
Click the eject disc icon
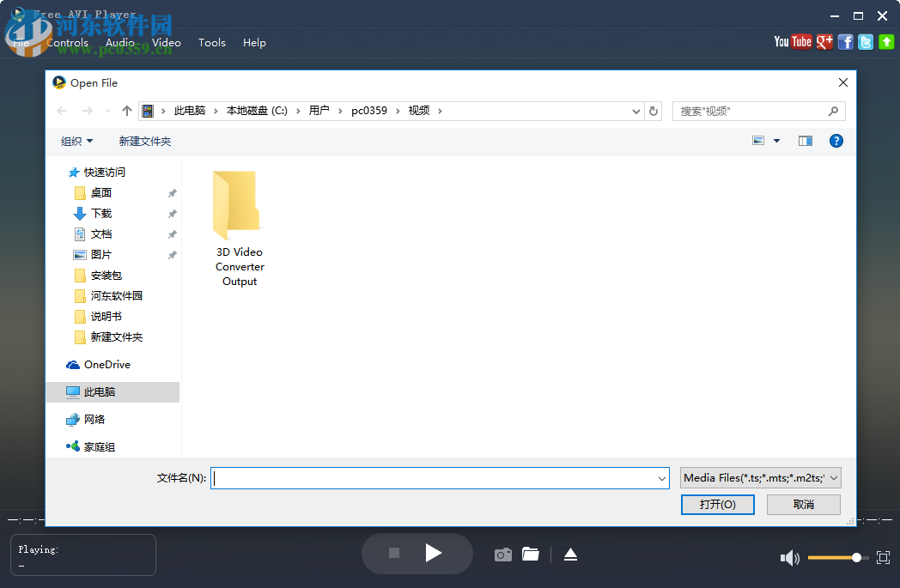[x=570, y=554]
